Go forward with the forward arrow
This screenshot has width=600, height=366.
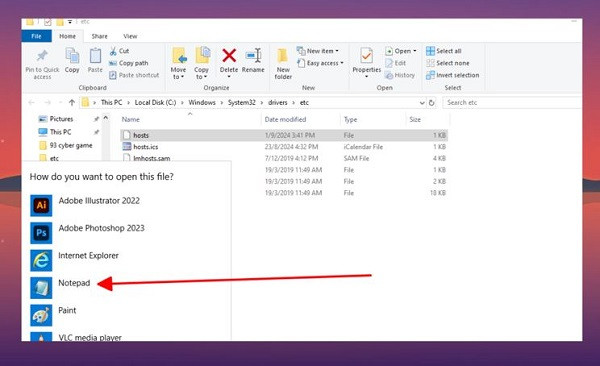(47, 103)
